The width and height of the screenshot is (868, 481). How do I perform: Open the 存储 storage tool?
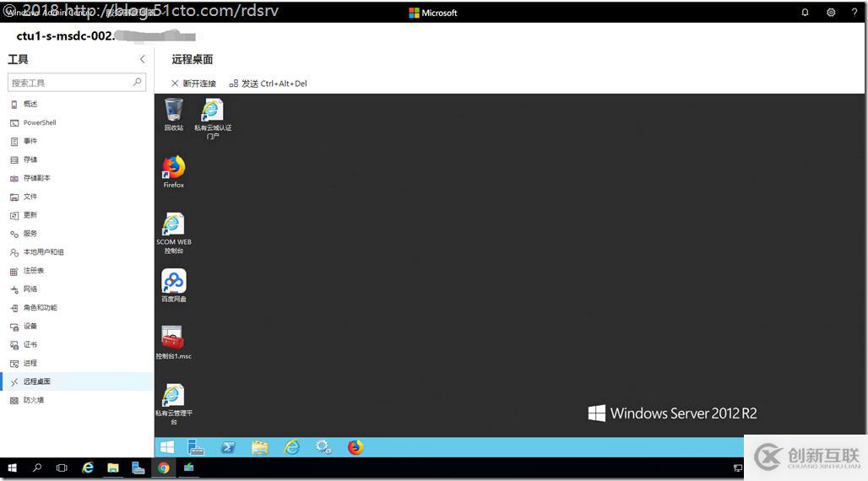[30, 159]
